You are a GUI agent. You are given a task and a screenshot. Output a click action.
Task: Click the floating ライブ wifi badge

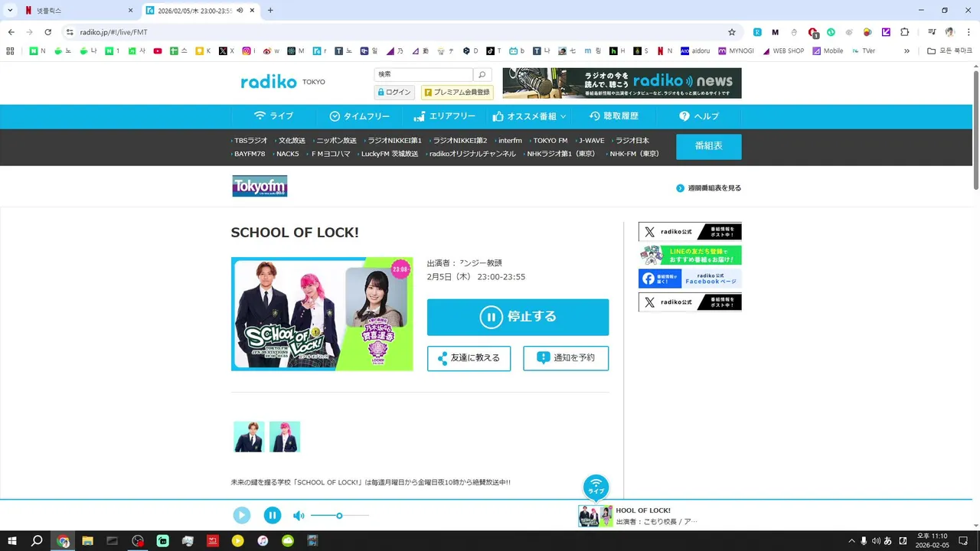pyautogui.click(x=596, y=487)
